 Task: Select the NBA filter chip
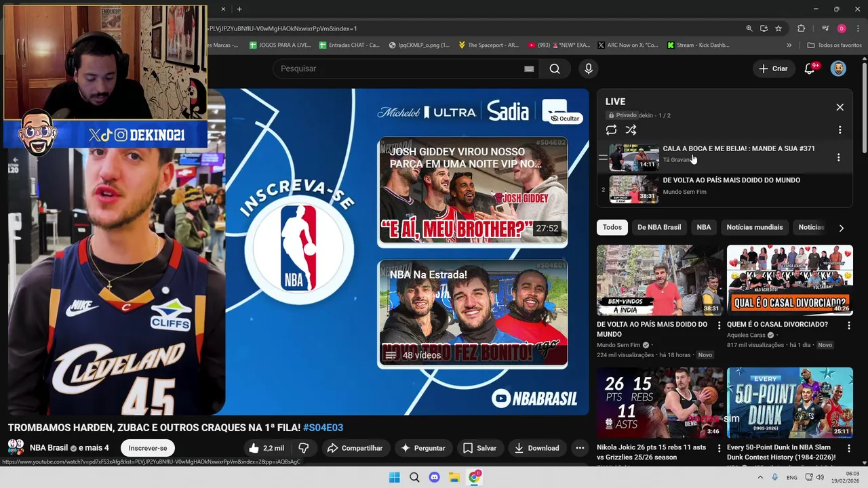704,227
